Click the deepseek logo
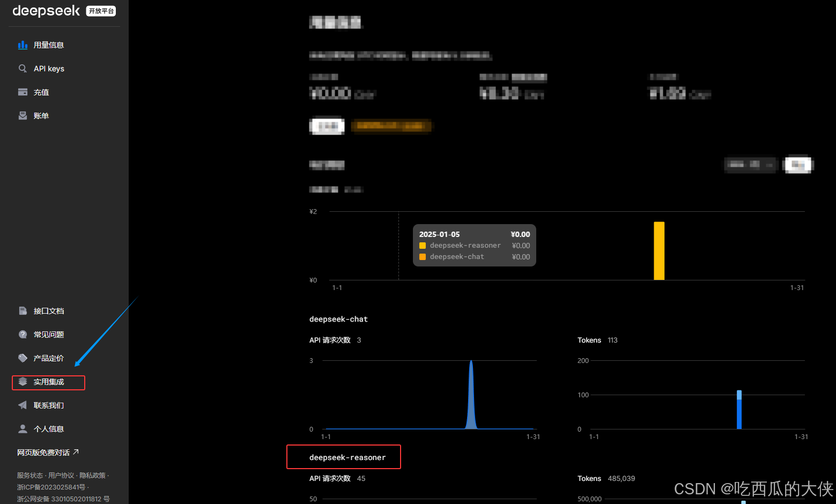 pyautogui.click(x=46, y=11)
